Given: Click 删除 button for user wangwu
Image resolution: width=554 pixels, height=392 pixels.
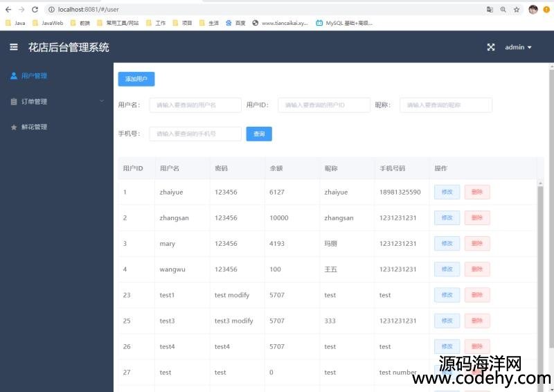Looking at the screenshot, I should [477, 269].
